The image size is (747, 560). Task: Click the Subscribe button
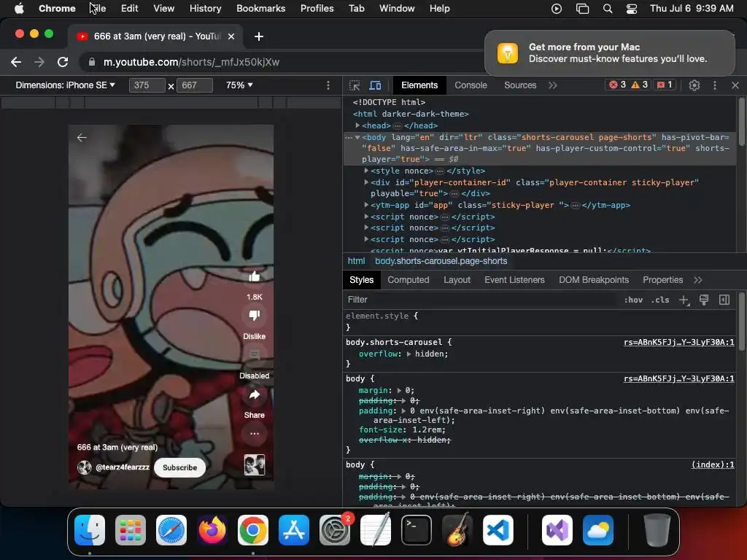(179, 467)
